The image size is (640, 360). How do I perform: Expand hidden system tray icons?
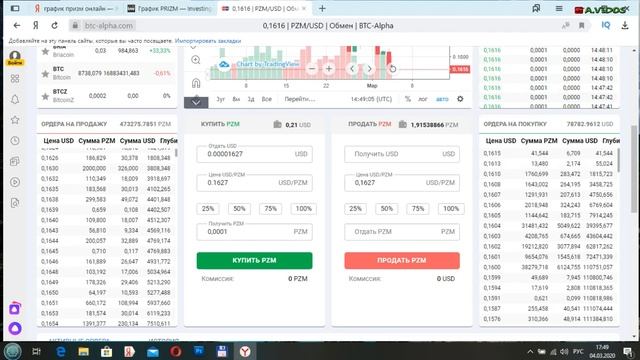point(530,351)
